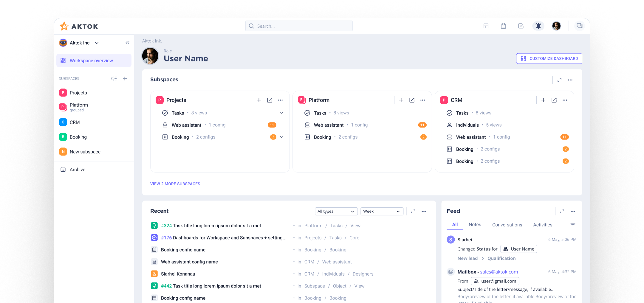The width and height of the screenshot is (644, 303).
Task: Click VIEW 2 MORE SUBSPACES
Action: pyautogui.click(x=175, y=184)
